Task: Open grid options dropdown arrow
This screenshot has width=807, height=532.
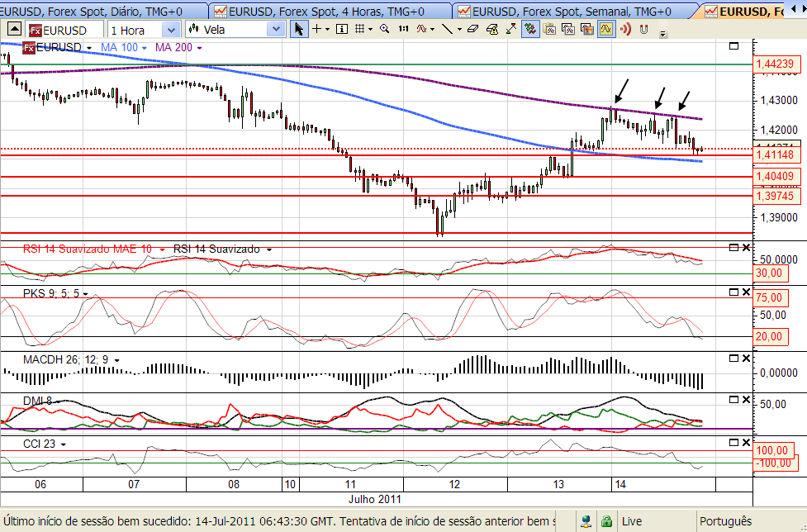Action: click(370, 30)
